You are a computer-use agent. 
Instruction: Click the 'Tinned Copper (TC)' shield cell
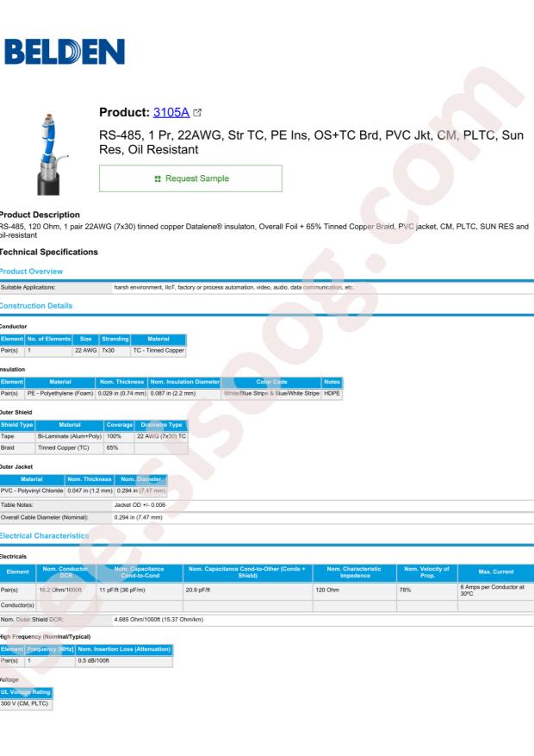[x=70, y=448]
